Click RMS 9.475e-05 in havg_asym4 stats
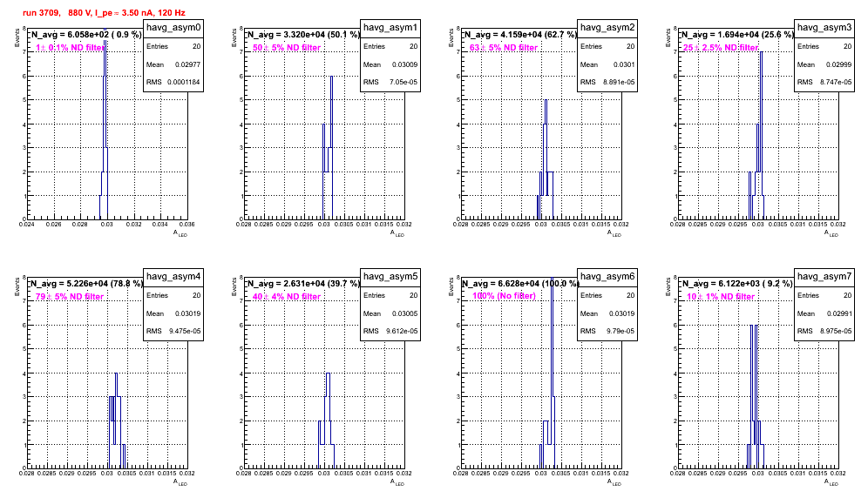This screenshot has height=498, width=868. coord(173,332)
